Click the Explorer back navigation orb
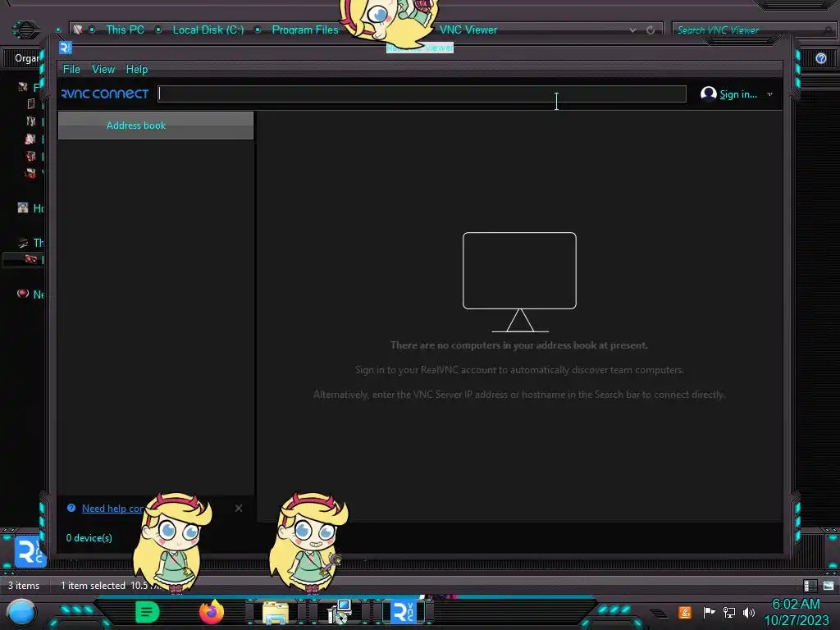The height and width of the screenshot is (630, 840). [x=25, y=30]
